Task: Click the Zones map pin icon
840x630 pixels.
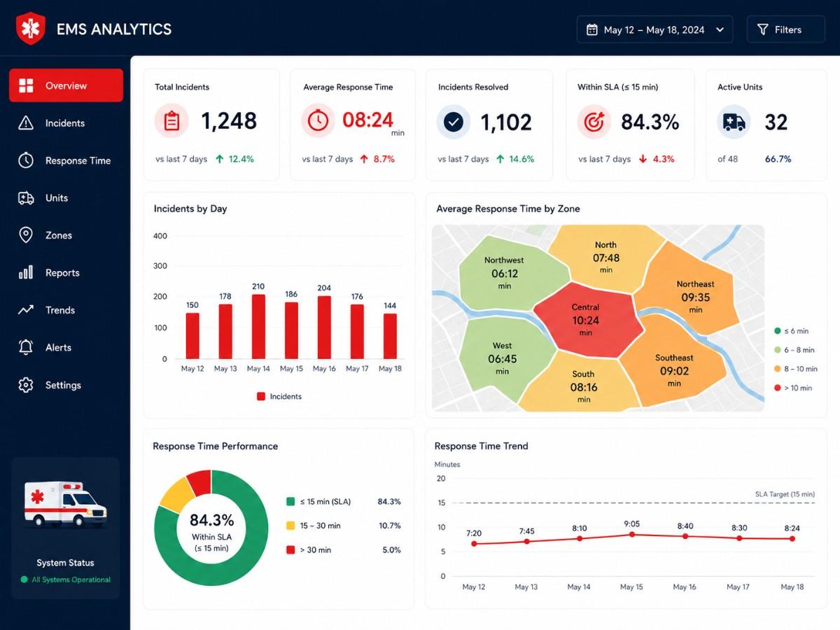Action: click(26, 235)
